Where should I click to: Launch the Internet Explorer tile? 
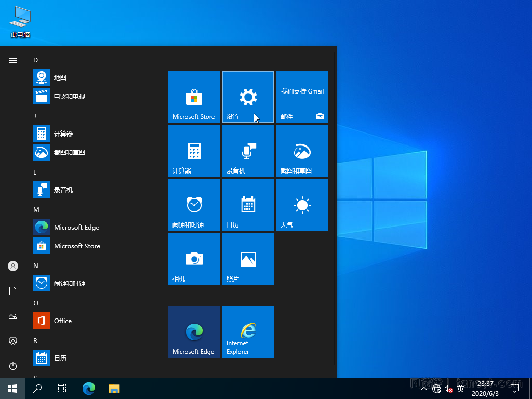(x=248, y=332)
